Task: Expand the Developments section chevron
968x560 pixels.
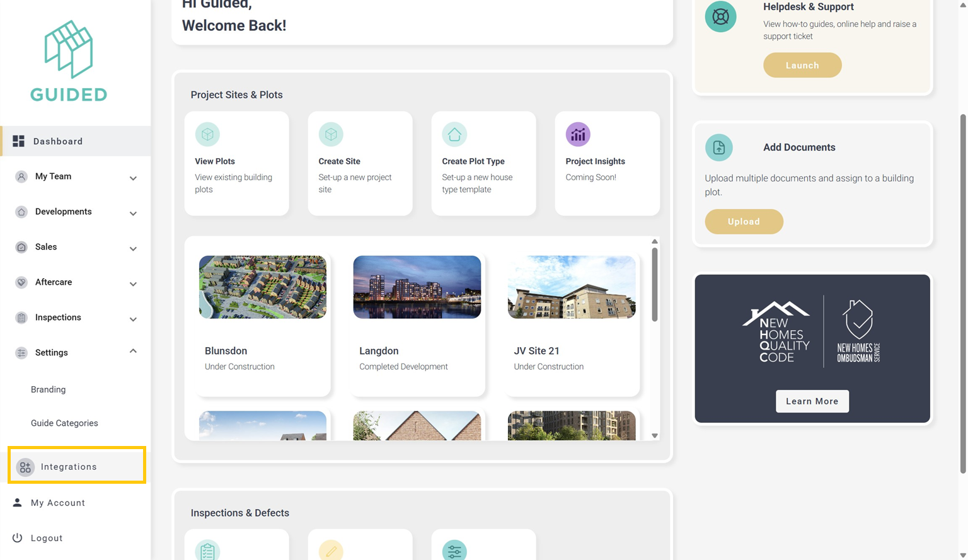Action: pos(133,214)
